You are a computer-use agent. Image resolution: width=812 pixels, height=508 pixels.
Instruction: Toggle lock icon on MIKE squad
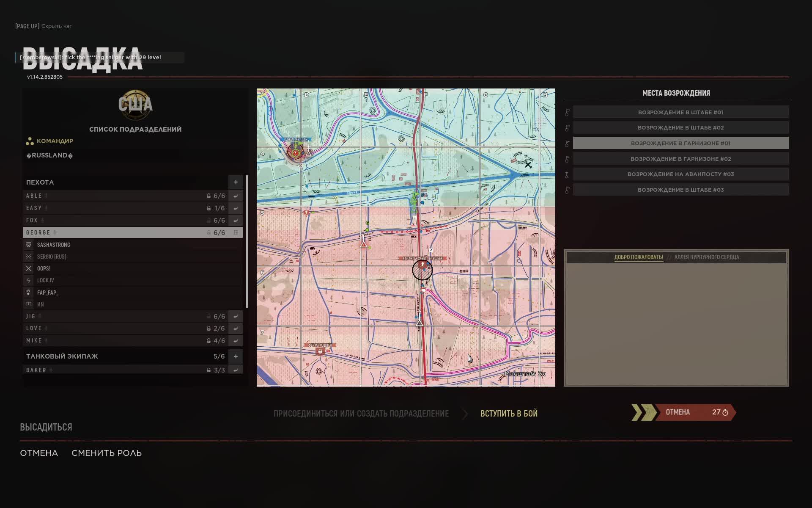tap(208, 341)
